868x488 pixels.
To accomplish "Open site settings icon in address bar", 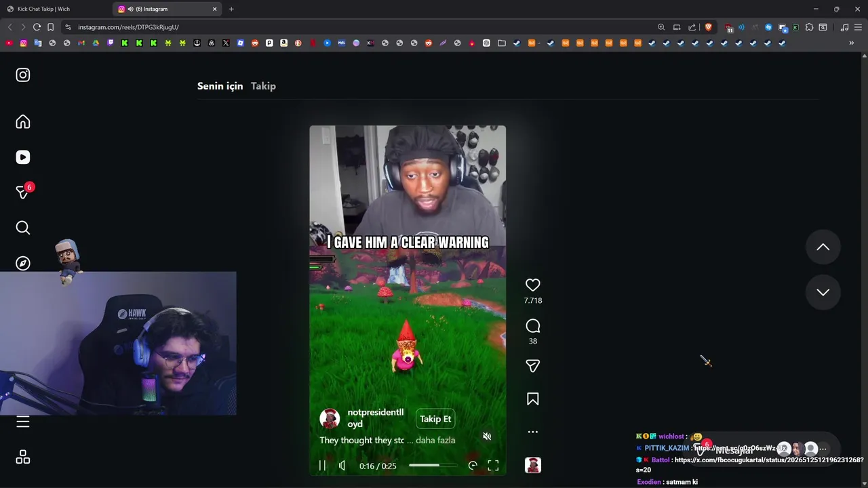I will click(x=68, y=27).
